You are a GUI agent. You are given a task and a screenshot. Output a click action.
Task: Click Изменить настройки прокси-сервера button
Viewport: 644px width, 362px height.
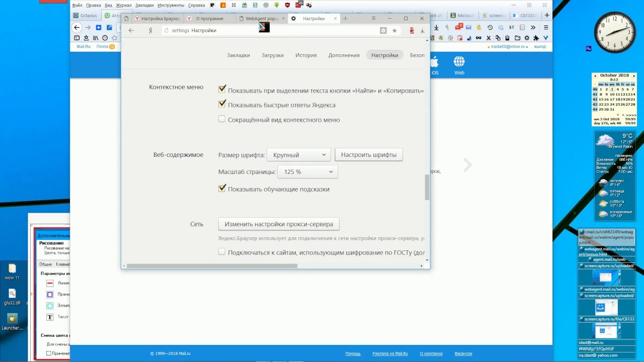(279, 224)
